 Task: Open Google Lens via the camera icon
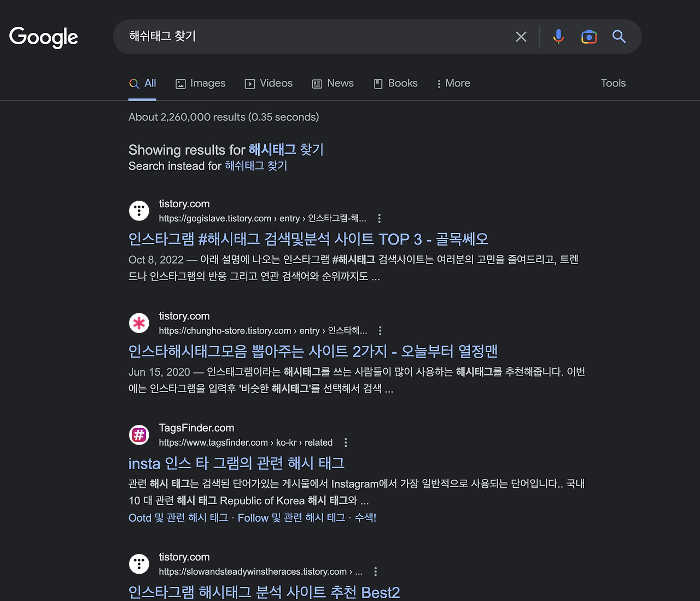tap(589, 37)
